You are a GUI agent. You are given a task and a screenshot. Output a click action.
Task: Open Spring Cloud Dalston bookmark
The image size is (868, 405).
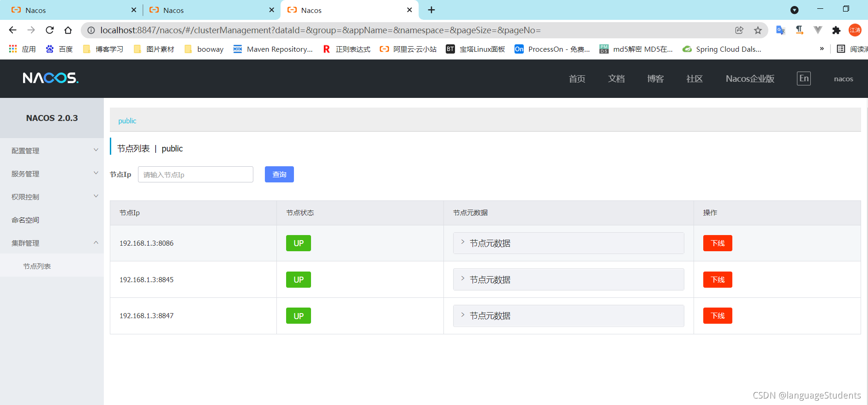[722, 49]
